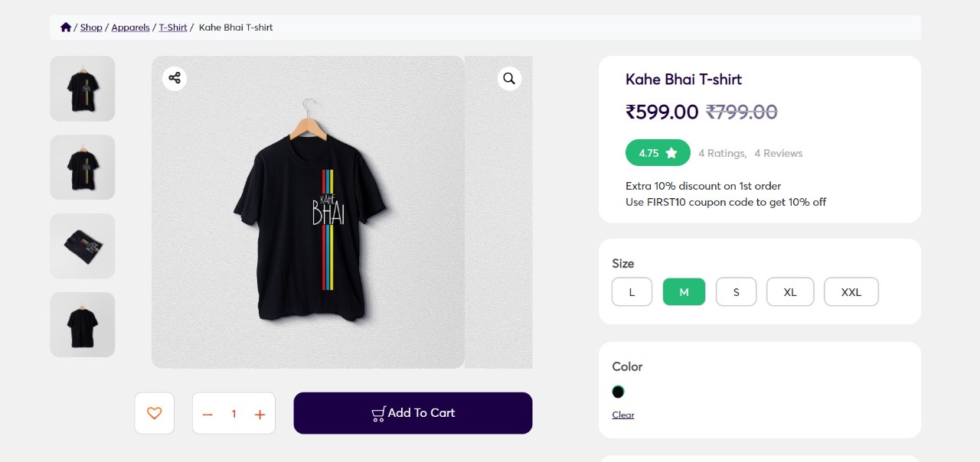Screen dimensions: 980x462
Task: Add product to wishlist with heart icon
Action: 155,413
